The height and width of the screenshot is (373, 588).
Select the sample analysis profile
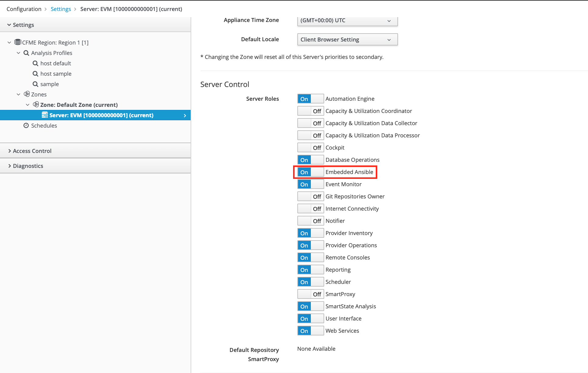click(x=49, y=84)
